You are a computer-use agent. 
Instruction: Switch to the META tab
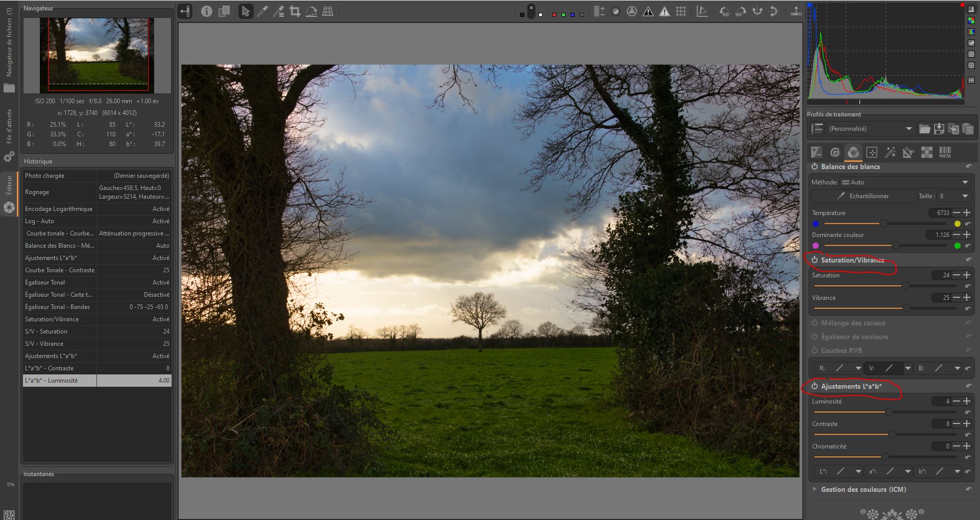coord(945,152)
